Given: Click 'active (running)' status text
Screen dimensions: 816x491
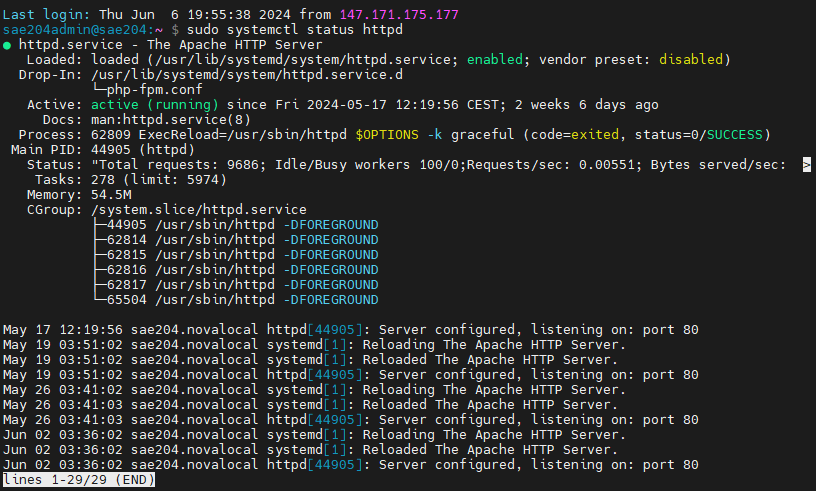Looking at the screenshot, I should tap(155, 105).
